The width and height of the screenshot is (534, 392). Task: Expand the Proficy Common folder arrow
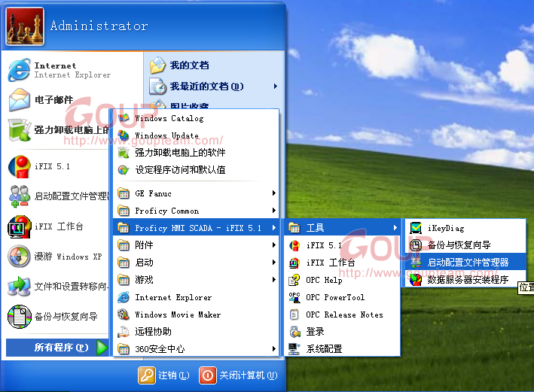(x=274, y=211)
